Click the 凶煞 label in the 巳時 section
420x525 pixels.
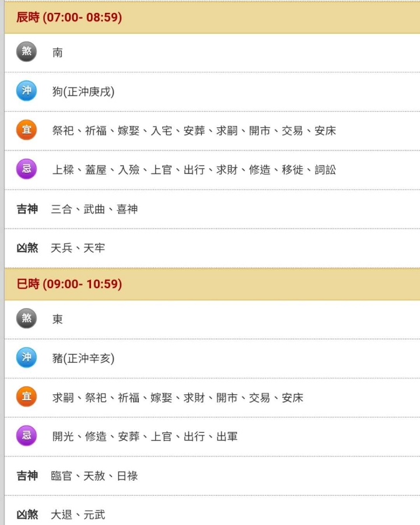pyautogui.click(x=27, y=514)
